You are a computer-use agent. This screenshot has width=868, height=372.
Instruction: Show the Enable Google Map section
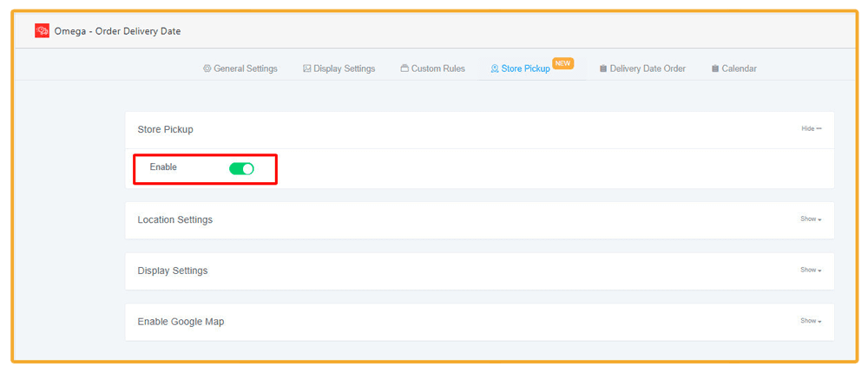coord(811,321)
